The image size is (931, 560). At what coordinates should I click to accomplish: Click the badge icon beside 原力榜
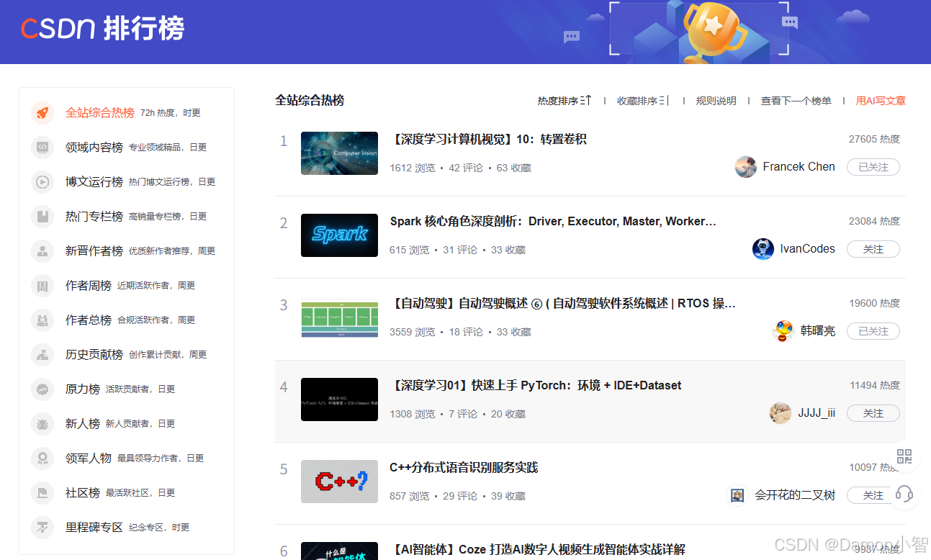click(42, 389)
